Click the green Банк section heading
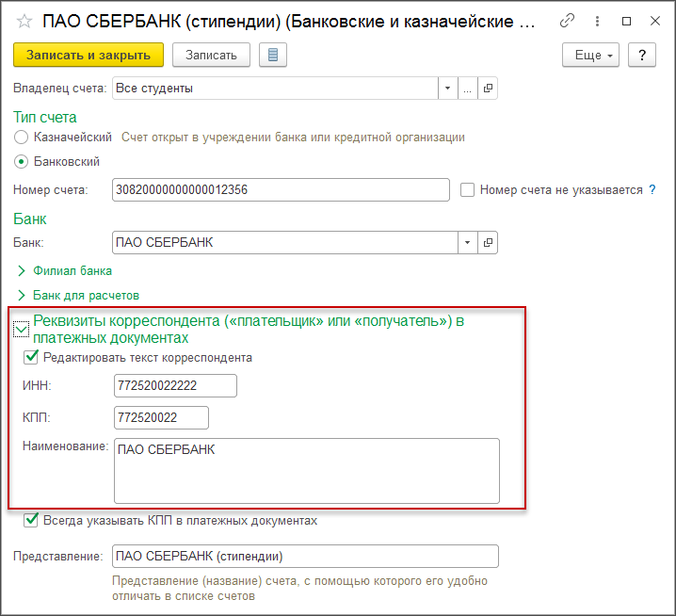 click(x=30, y=219)
